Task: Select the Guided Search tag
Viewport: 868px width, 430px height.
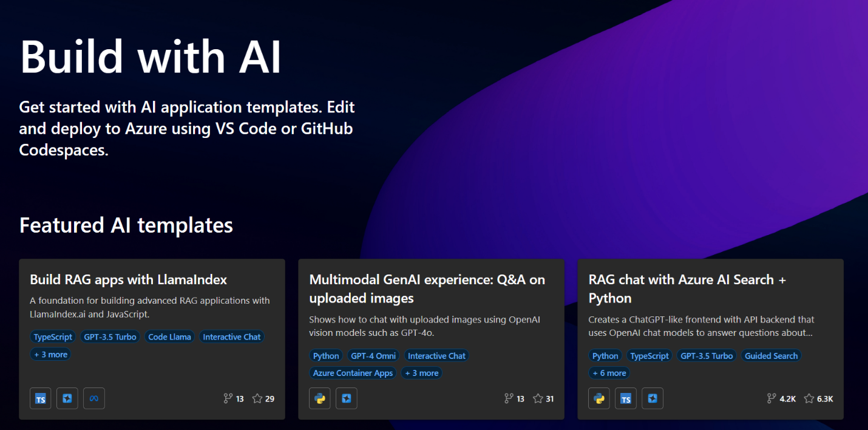Action: tap(771, 355)
